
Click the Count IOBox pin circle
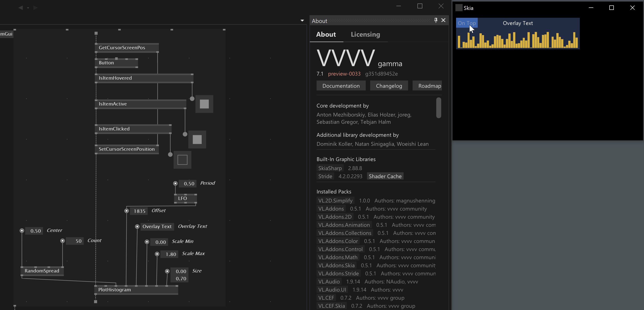(x=62, y=241)
